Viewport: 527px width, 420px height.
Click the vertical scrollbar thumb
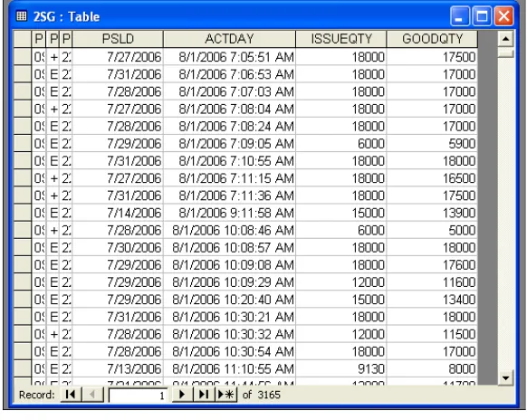pos(505,53)
